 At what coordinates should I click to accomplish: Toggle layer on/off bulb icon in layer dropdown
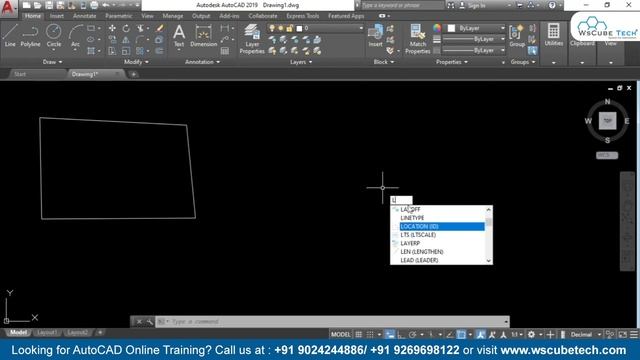pyautogui.click(x=272, y=28)
